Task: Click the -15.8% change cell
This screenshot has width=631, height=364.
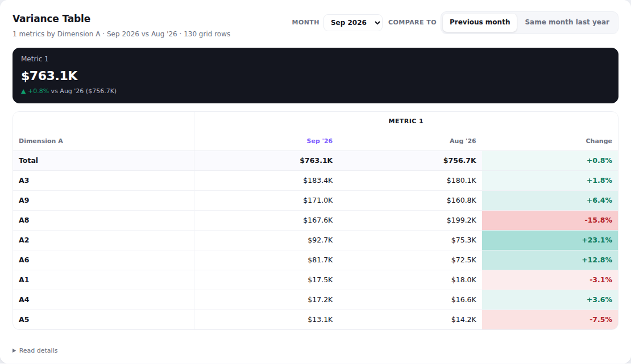Action: pos(550,220)
